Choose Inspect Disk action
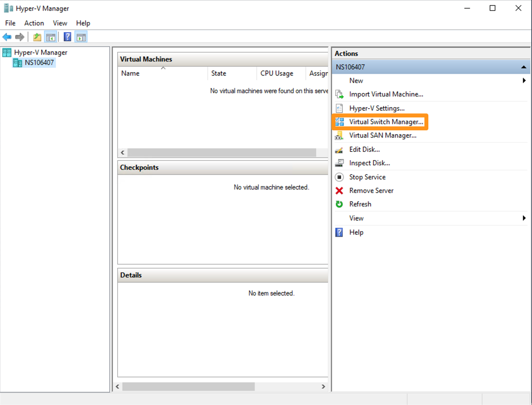The image size is (532, 405). (x=370, y=163)
